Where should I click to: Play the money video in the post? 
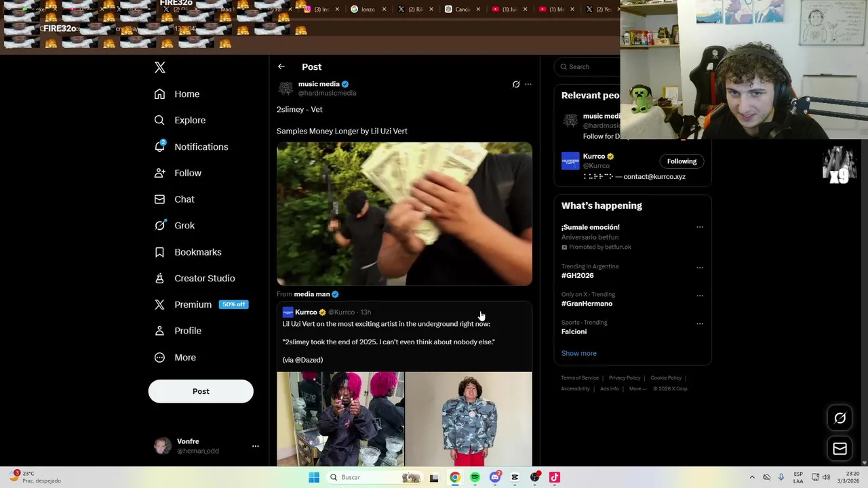404,214
